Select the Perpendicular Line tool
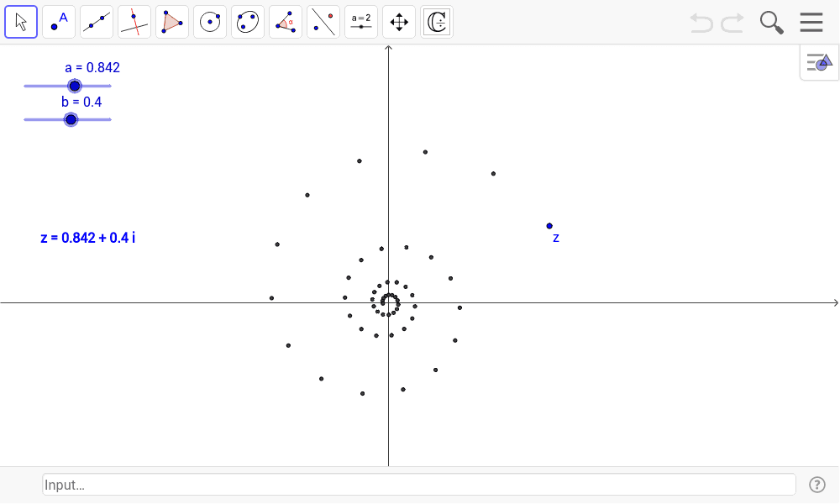 click(134, 21)
